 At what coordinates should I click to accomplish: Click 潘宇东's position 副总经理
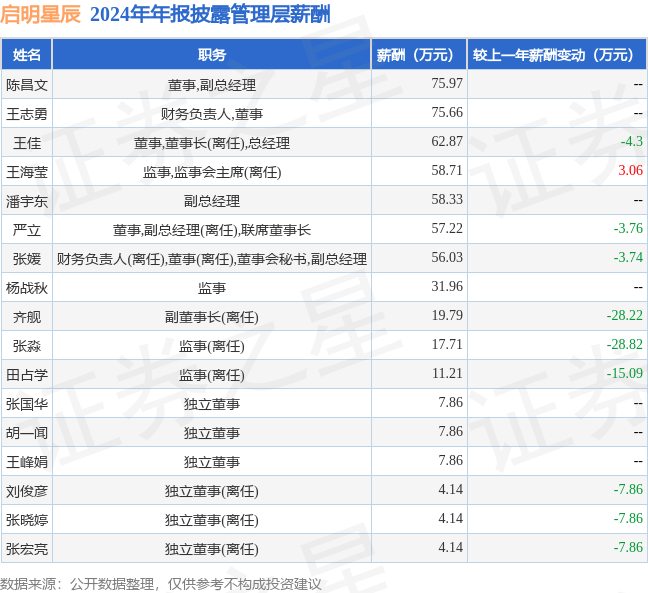[x=212, y=201]
